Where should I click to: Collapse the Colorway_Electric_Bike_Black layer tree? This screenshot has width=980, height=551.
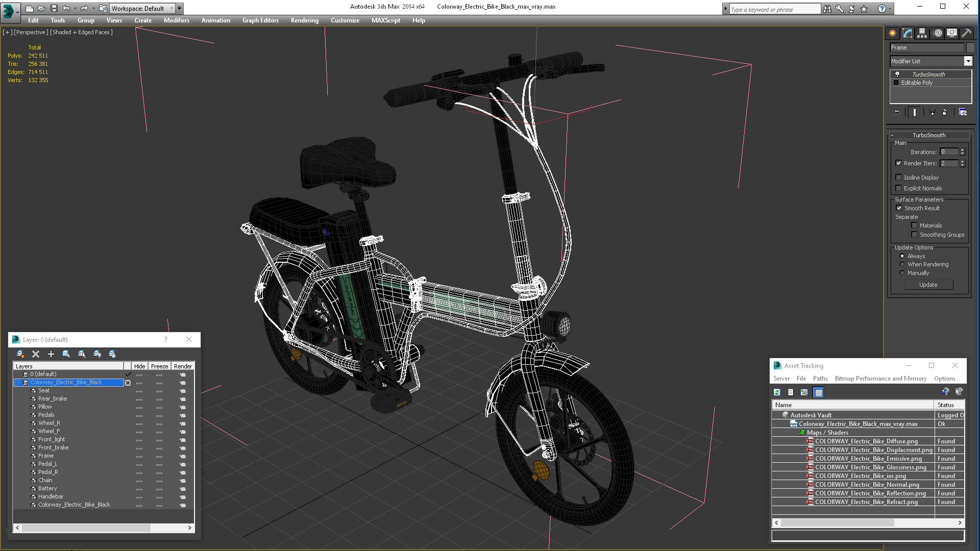[x=17, y=383]
